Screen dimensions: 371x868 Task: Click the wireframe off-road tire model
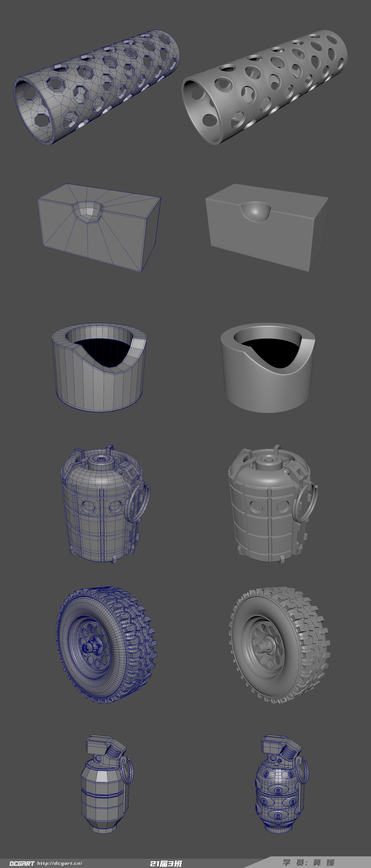click(106, 645)
